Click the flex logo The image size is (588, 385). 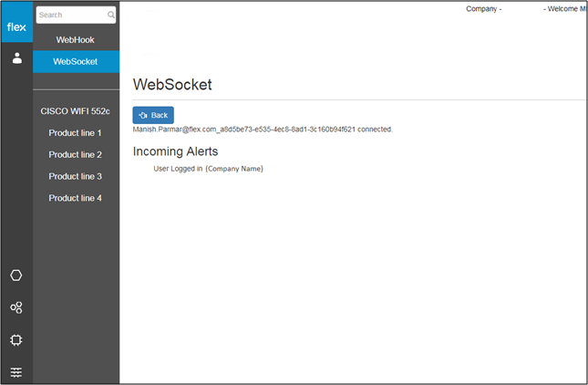pyautogui.click(x=16, y=23)
